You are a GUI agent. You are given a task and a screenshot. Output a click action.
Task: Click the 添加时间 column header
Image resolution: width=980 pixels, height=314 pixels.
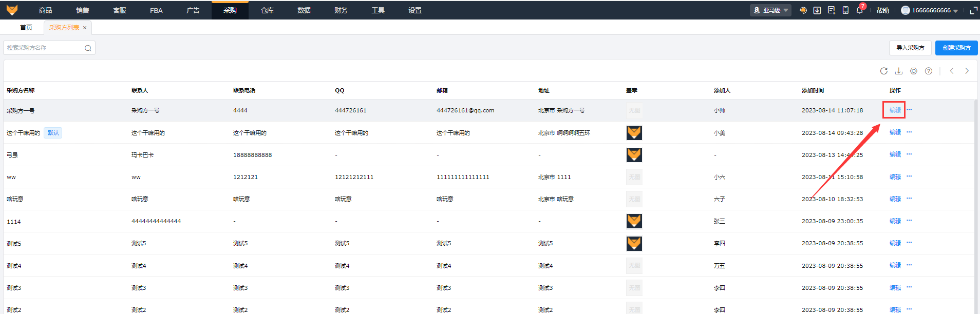pos(813,90)
